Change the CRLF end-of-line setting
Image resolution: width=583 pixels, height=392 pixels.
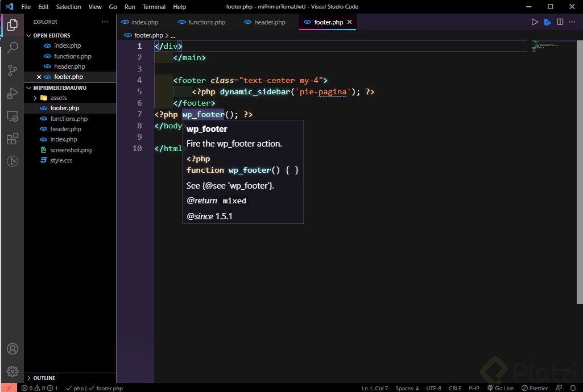click(455, 388)
